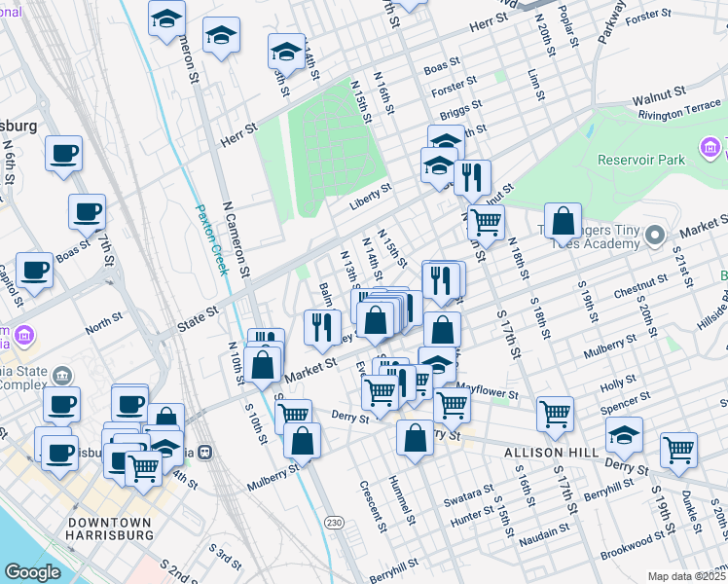
Task: Click the school marker near Cameron St top
Action: tap(166, 20)
